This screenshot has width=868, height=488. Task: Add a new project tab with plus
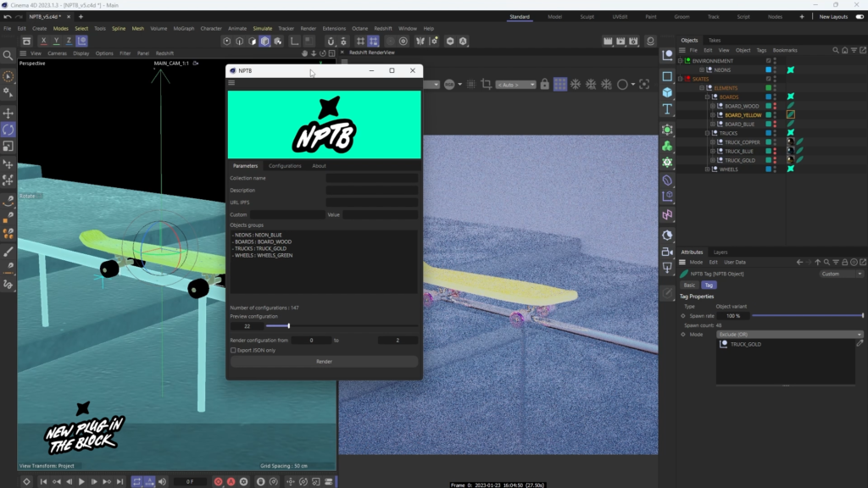point(81,17)
